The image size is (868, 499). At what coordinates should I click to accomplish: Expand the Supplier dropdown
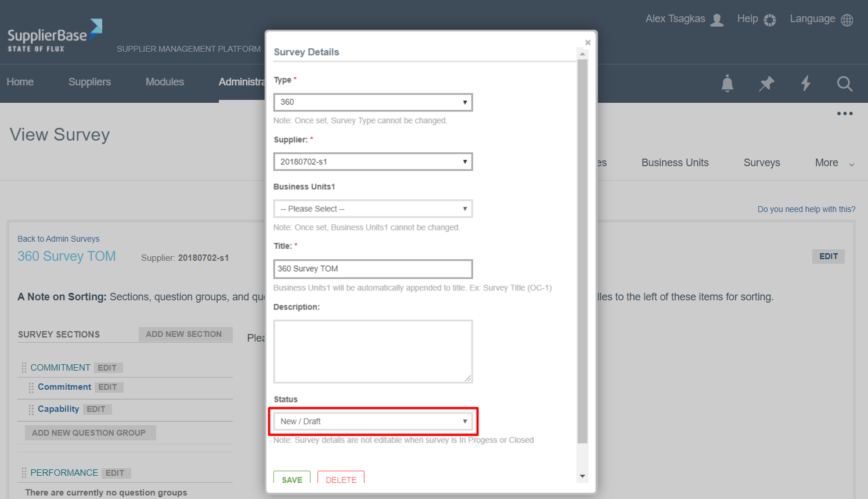pyautogui.click(x=373, y=161)
